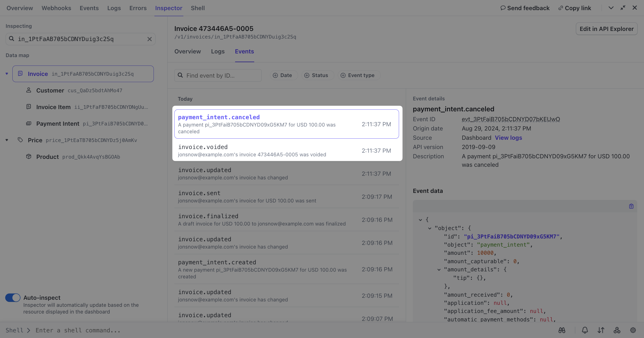This screenshot has width=644, height=338.
Task: Click the View logs link
Action: tap(508, 138)
